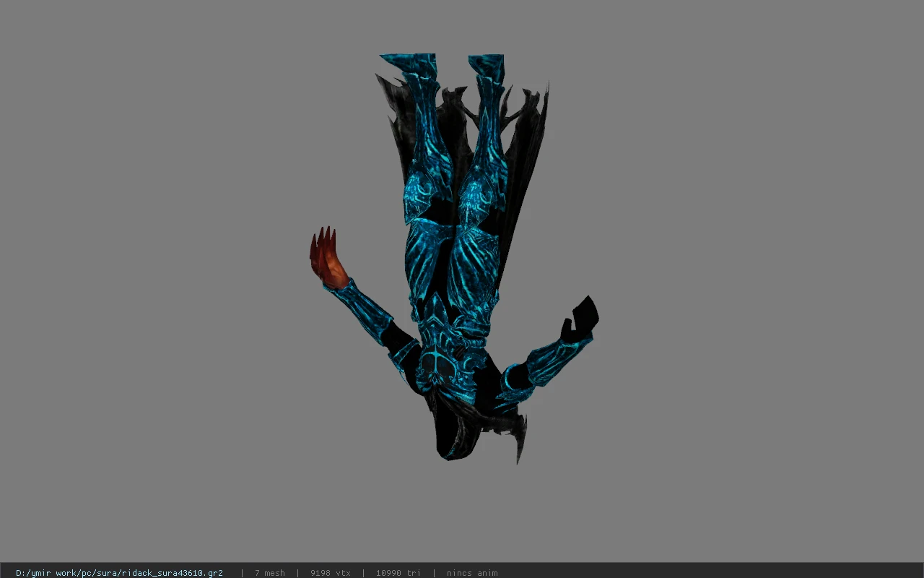Viewport: 924px width, 578px height.
Task: Select the 3D character model in the viewport
Action: (453, 258)
